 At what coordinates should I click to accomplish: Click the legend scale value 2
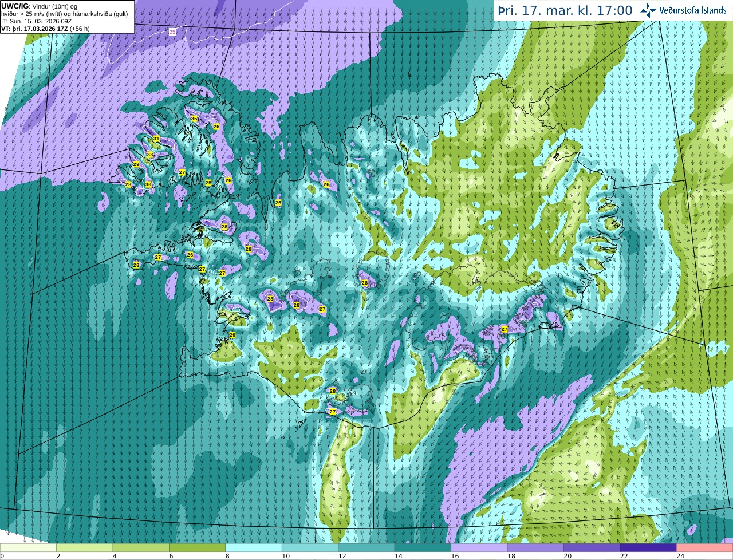point(58,556)
